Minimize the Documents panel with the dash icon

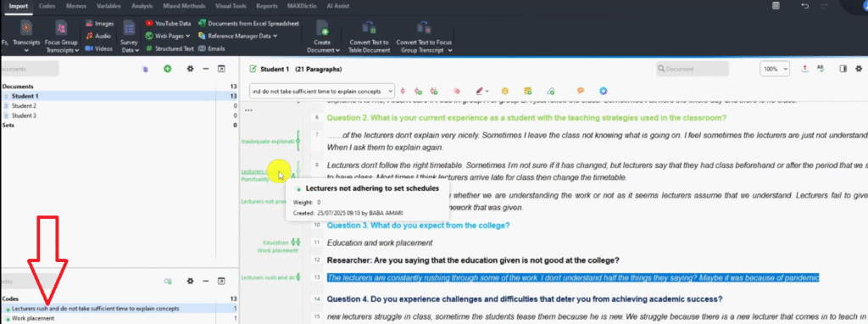point(206,69)
